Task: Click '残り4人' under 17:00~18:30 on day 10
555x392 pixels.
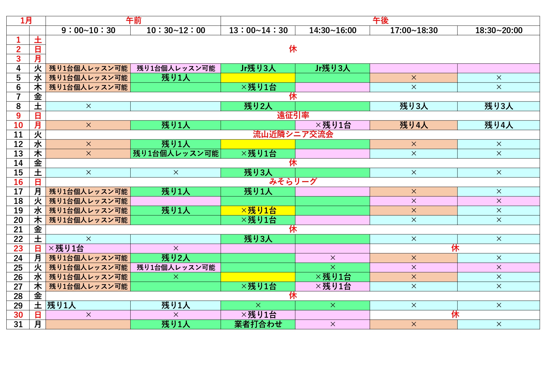Action: coord(414,125)
